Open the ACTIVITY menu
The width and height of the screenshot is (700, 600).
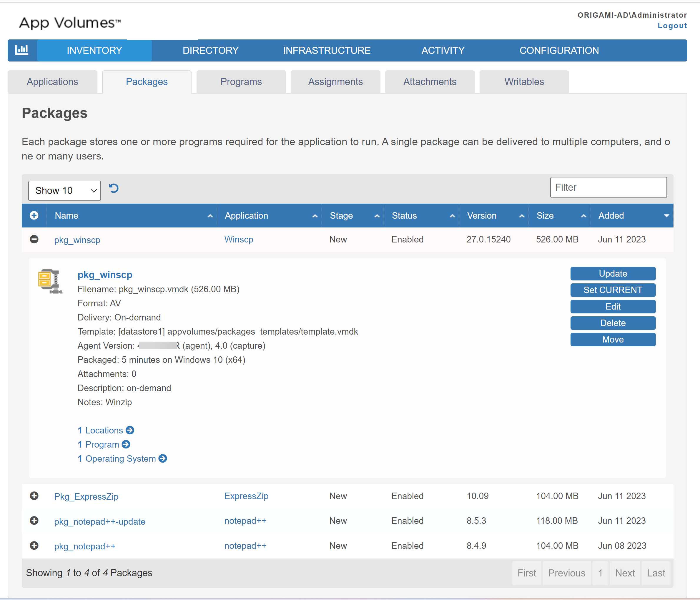pos(443,50)
